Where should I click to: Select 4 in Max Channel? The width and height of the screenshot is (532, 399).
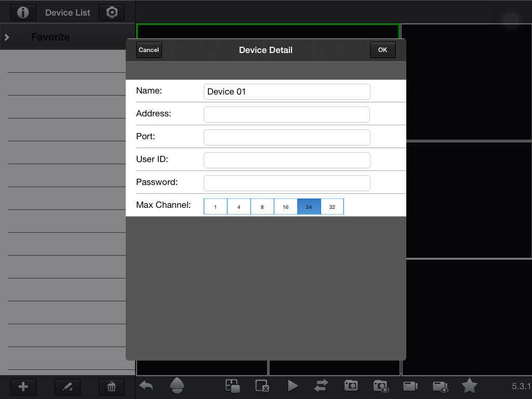239,207
